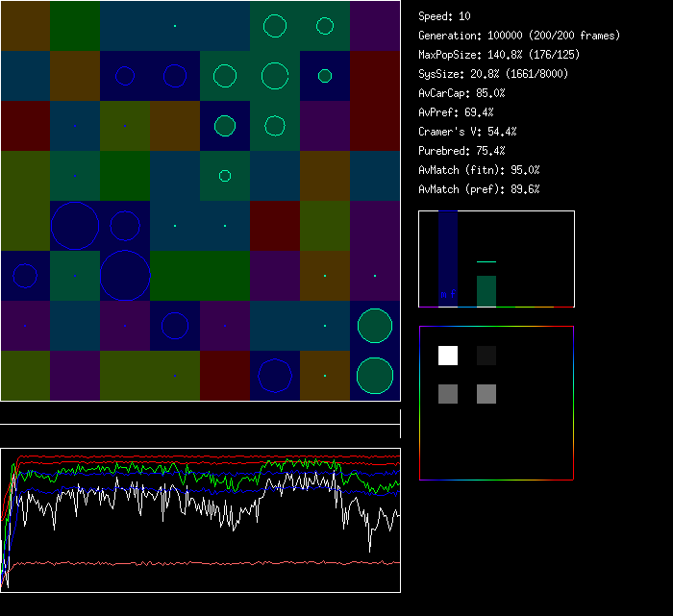Click the big blue circle left of the wide green block
The height and width of the screenshot is (616, 673).
[125, 276]
